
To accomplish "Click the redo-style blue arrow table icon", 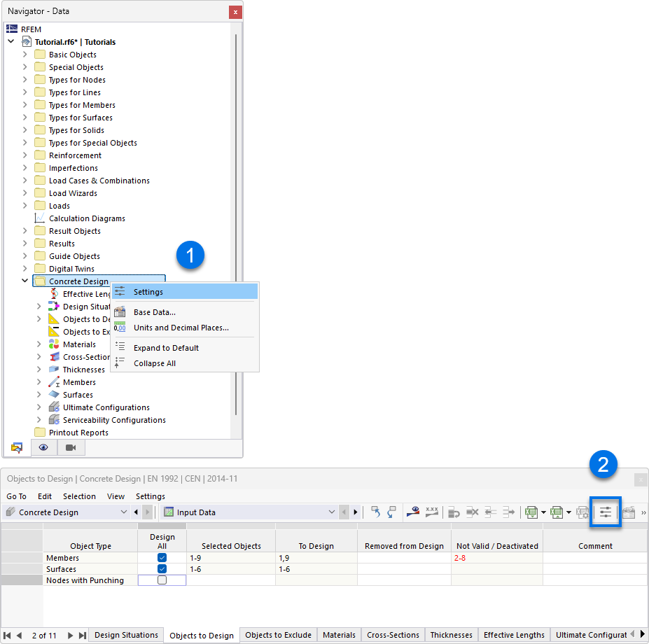I will point(391,512).
